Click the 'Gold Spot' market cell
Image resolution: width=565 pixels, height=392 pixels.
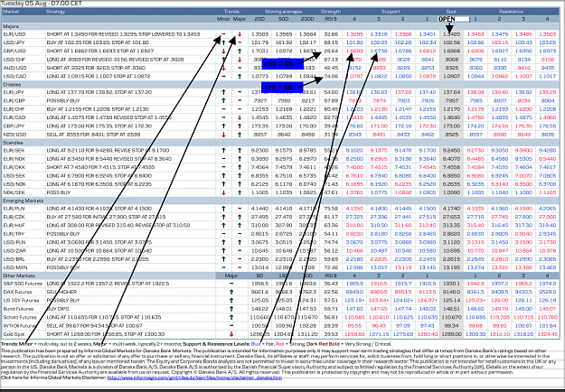24,334
